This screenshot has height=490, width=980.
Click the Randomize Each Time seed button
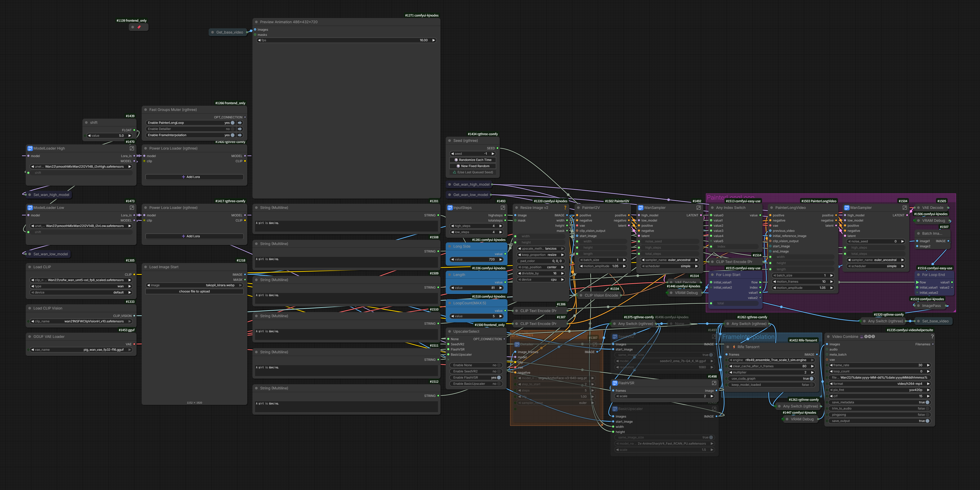[472, 160]
